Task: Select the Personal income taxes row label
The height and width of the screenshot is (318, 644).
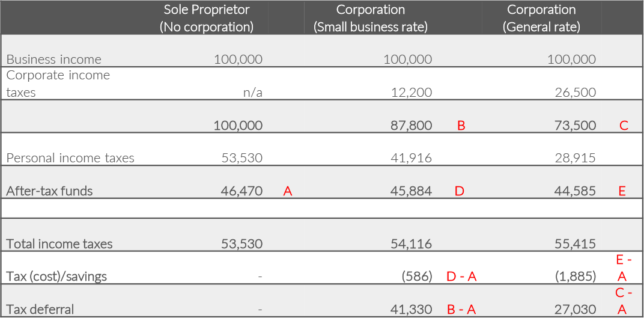Action: tap(70, 158)
